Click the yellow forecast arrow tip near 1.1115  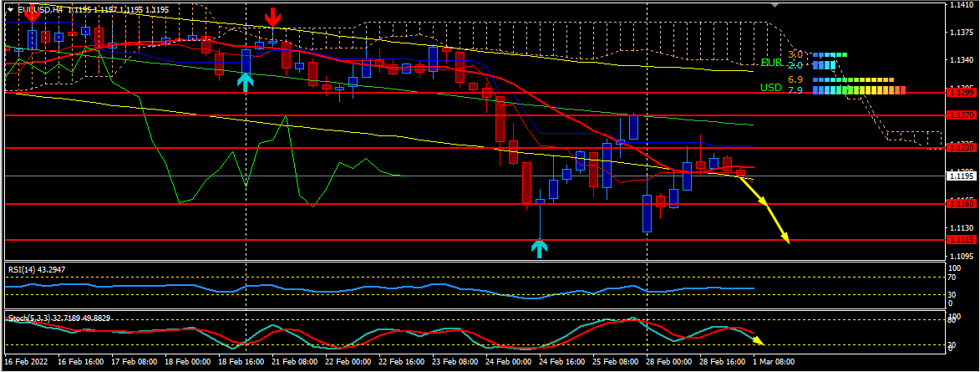[786, 239]
